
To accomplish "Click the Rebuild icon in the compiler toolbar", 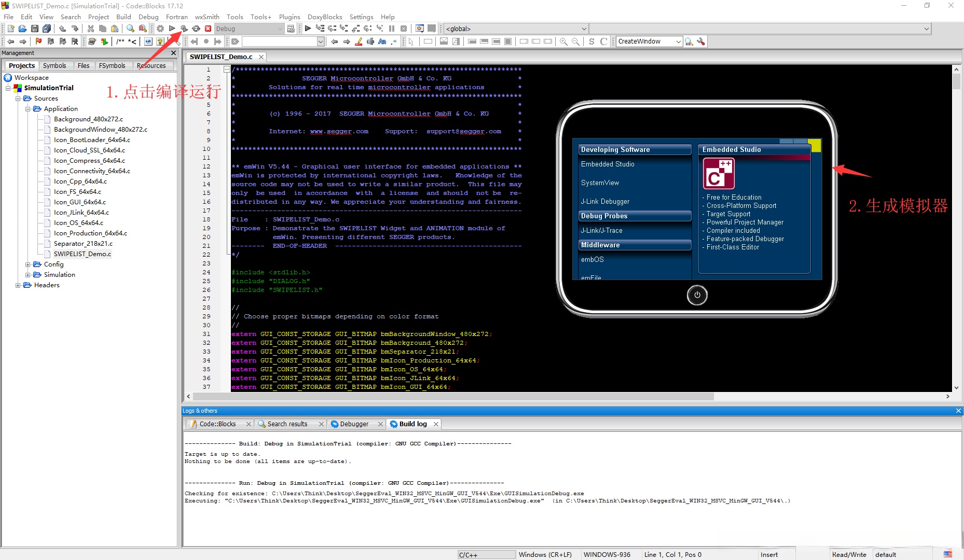I will [196, 29].
